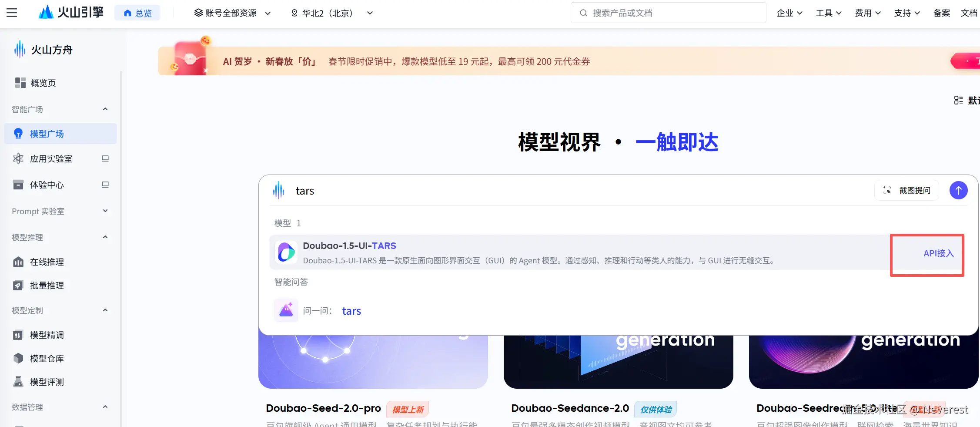The width and height of the screenshot is (980, 427).
Task: Click the 模型评测 flask icon
Action: pyautogui.click(x=18, y=382)
